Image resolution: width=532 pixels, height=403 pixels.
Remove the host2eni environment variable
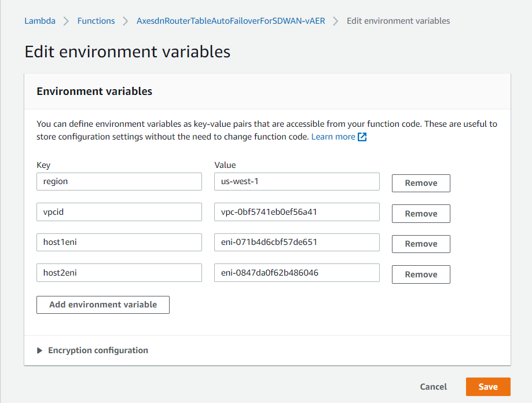coord(421,274)
